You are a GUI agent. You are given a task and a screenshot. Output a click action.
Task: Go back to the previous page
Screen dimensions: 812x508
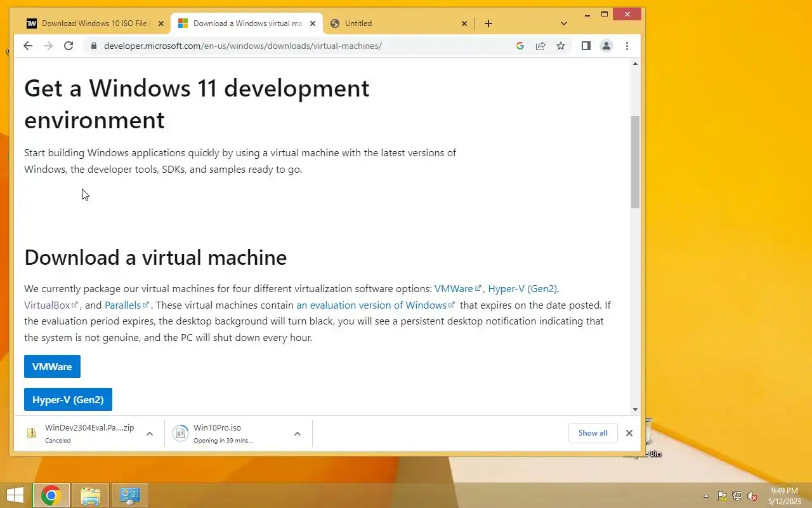tap(28, 46)
